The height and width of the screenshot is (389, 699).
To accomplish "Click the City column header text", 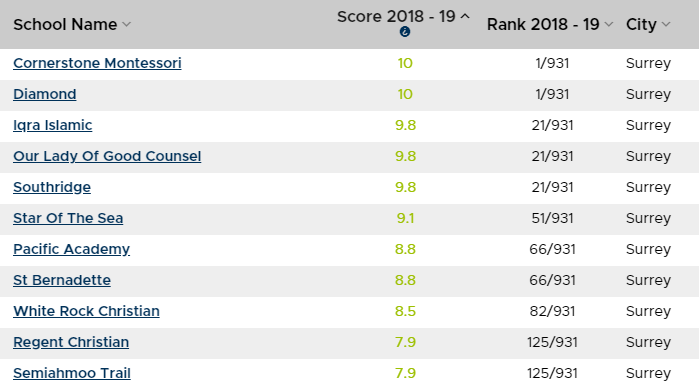I will point(641,25).
